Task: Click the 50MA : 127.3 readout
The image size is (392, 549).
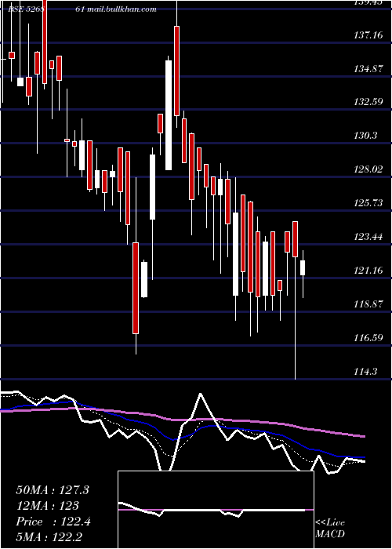Action: tap(53, 490)
